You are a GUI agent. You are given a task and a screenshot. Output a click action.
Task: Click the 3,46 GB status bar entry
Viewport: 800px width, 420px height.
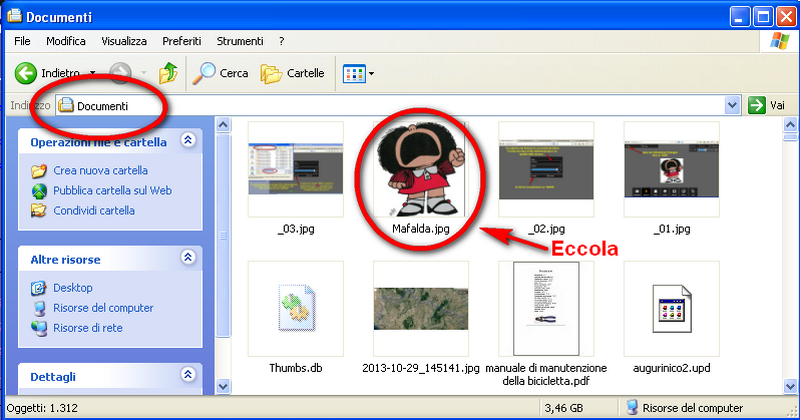click(563, 408)
